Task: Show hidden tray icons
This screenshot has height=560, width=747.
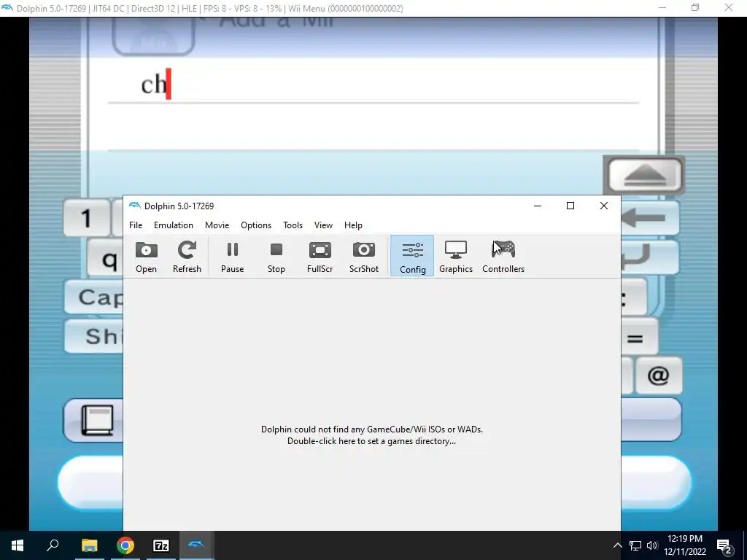Action: 617,545
